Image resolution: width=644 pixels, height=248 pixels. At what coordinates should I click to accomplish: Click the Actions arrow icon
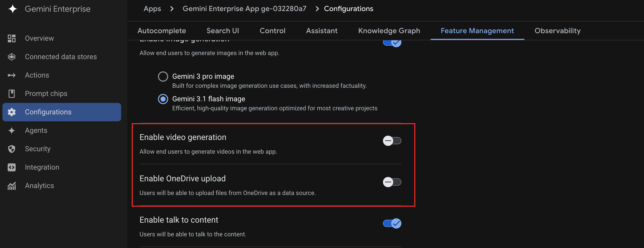11,75
